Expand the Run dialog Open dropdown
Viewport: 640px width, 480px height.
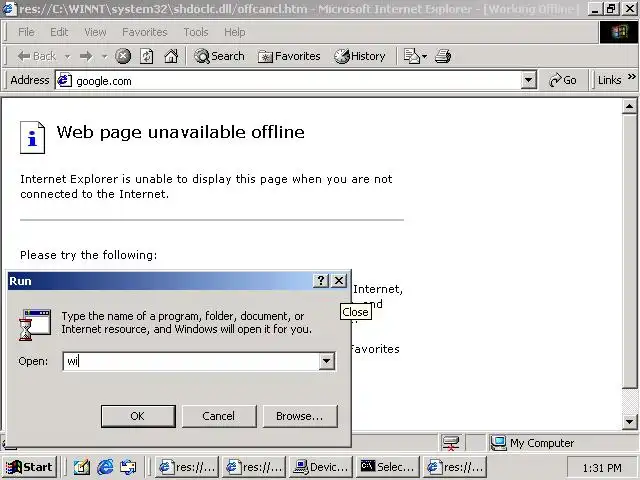pyautogui.click(x=327, y=361)
